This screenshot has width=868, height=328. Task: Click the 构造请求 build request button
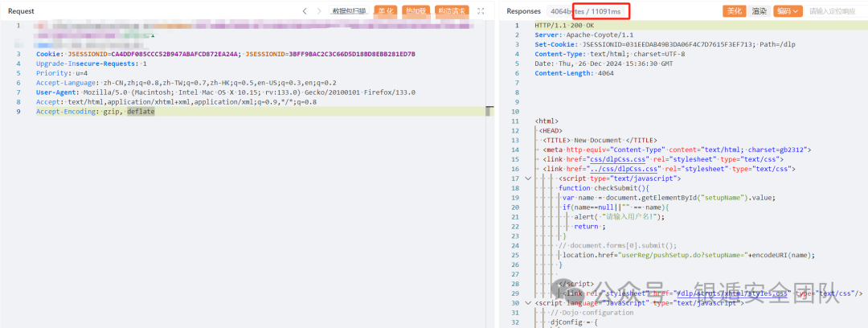click(452, 11)
